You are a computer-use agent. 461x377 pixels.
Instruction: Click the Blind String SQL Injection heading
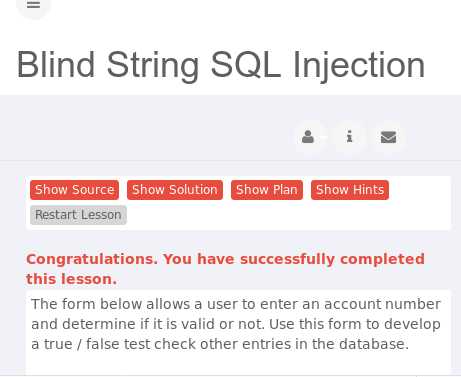[x=221, y=65]
